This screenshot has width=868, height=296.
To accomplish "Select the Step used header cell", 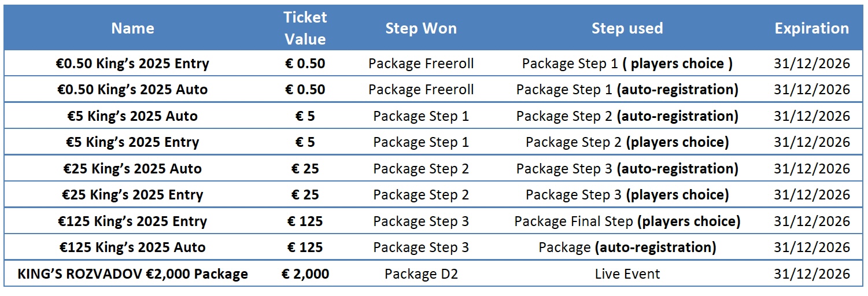I will [x=627, y=28].
